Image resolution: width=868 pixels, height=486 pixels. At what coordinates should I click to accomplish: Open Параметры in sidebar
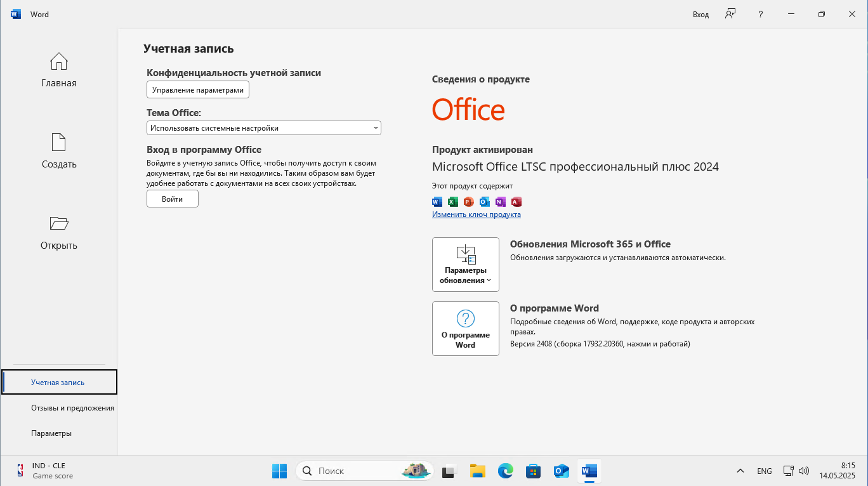[60, 433]
